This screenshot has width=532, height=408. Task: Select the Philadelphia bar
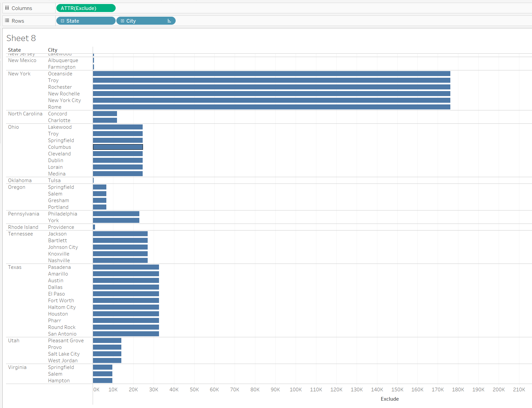(116, 214)
